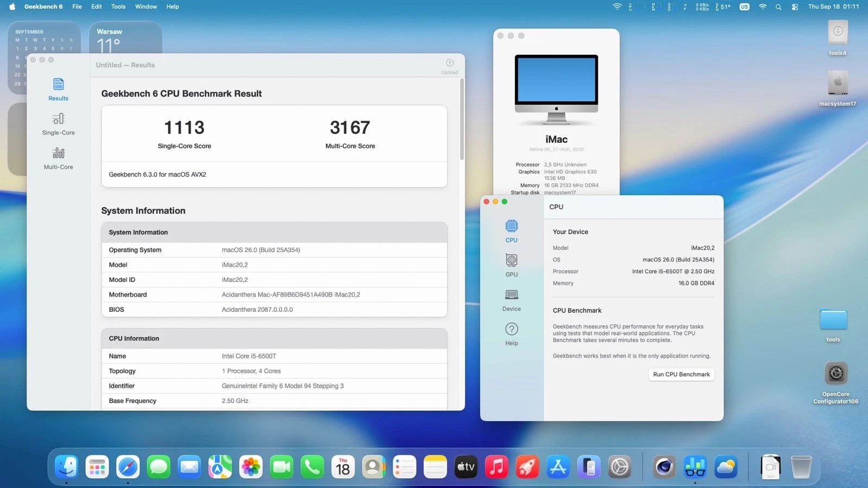
Task: Click the multi-core score 3167
Action: 350,127
